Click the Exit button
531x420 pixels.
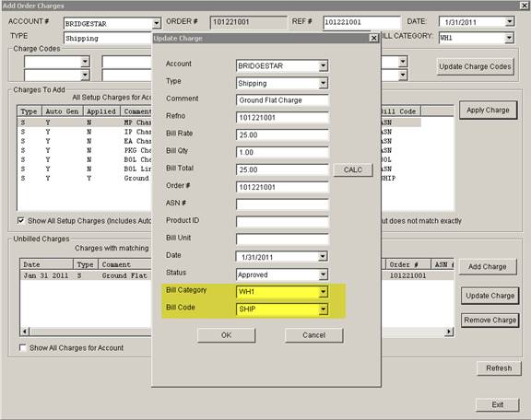[x=498, y=404]
